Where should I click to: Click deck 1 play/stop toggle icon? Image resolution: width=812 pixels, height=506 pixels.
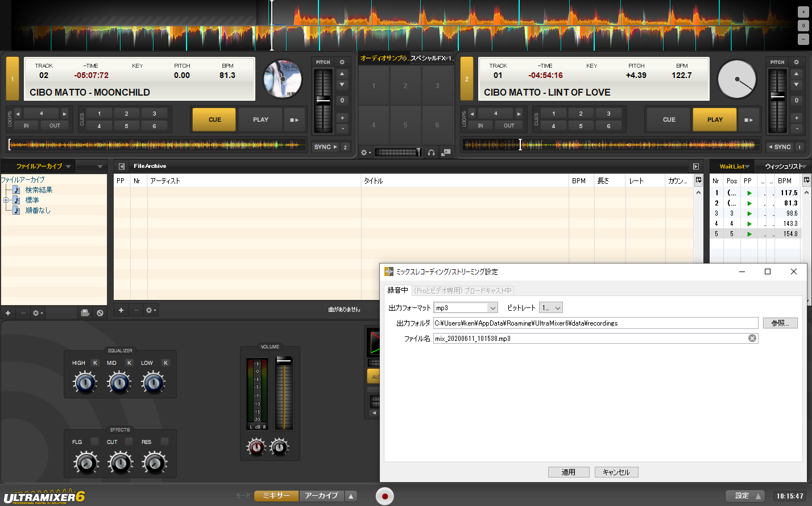[294, 120]
